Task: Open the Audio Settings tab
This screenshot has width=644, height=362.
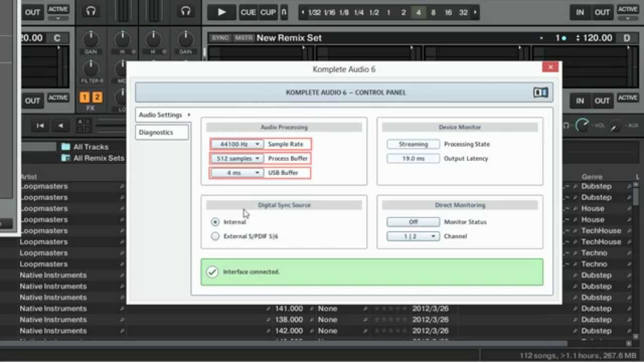Action: pos(162,115)
